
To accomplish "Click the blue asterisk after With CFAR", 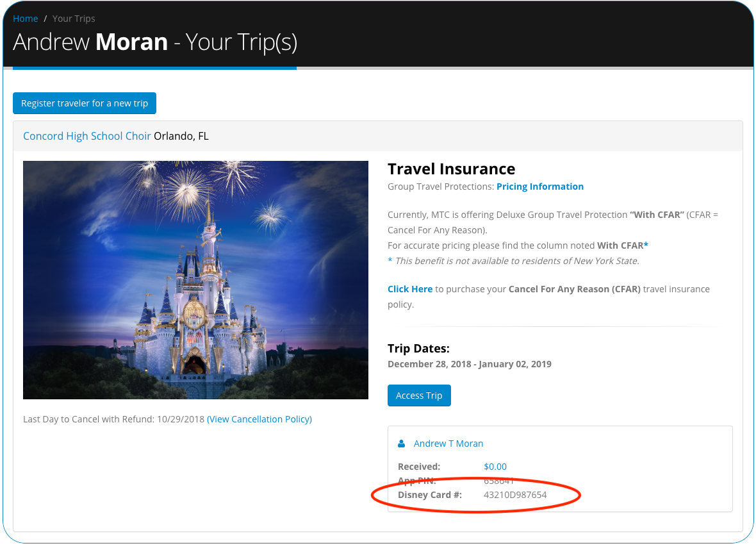I will pos(646,245).
